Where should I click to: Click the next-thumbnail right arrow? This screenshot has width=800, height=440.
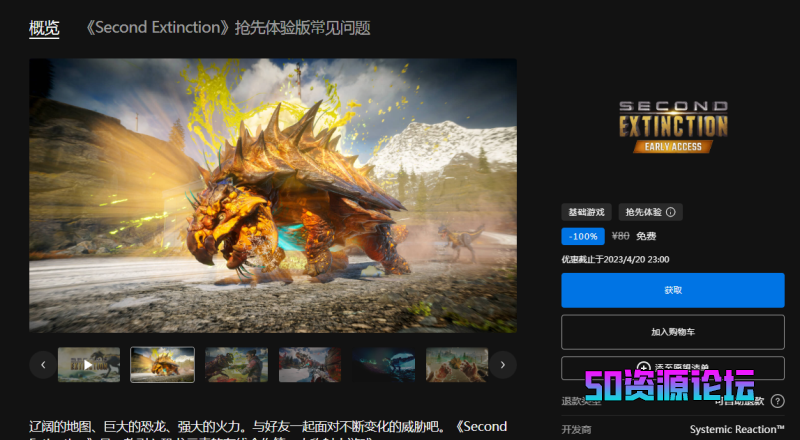pos(503,364)
